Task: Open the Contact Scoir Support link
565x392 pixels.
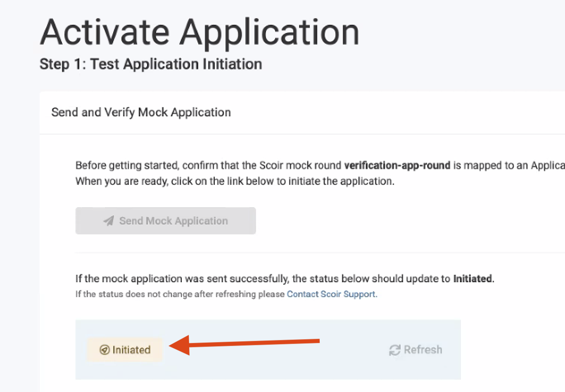Action: (x=331, y=294)
